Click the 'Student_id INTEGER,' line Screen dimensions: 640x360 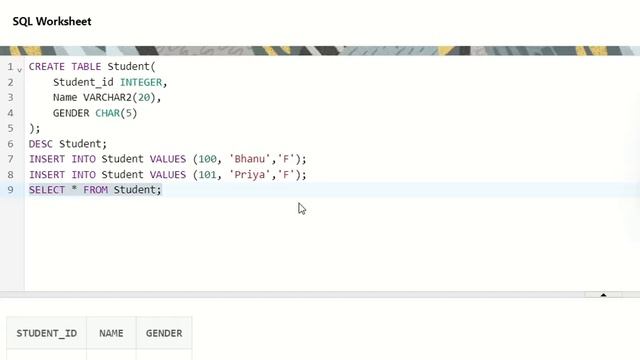[110, 82]
